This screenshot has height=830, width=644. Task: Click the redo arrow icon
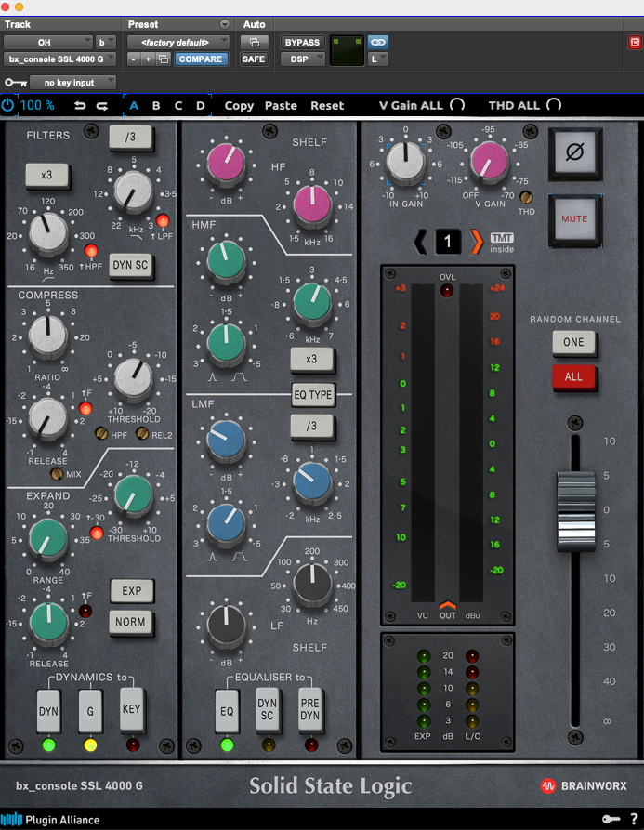coord(102,106)
